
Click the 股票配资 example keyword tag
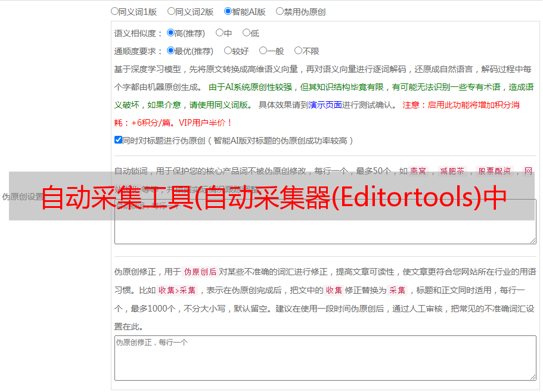point(494,171)
